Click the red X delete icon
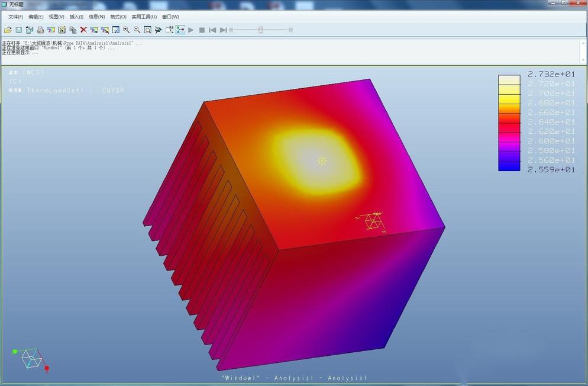Viewport: 588px width, 386px height. pyautogui.click(x=83, y=30)
